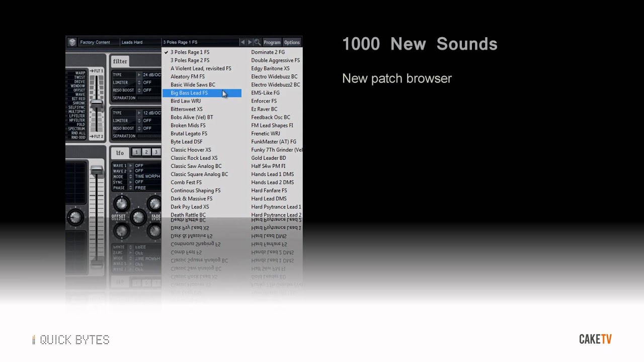Screen dimensions: 644x362
Task: Adjust second filter SEPARATION bar
Action: click(x=149, y=136)
